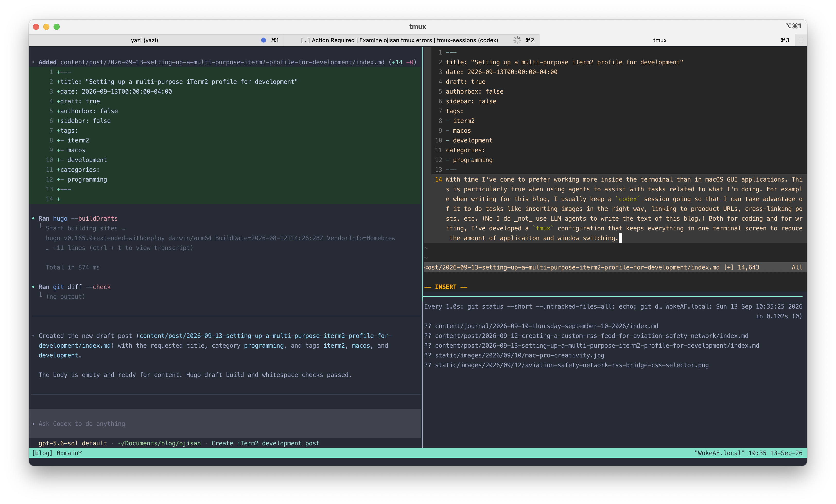
Task: Click vim line 2 title text
Action: [x=564, y=62]
